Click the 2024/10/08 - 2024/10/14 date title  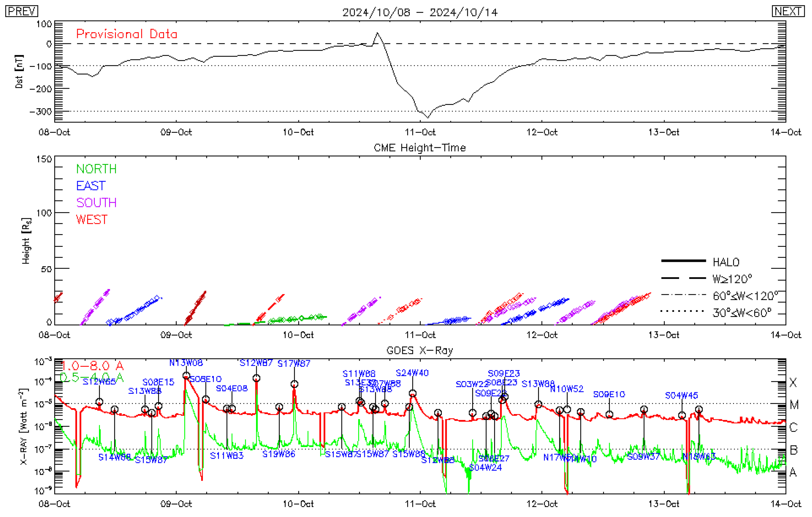(419, 13)
